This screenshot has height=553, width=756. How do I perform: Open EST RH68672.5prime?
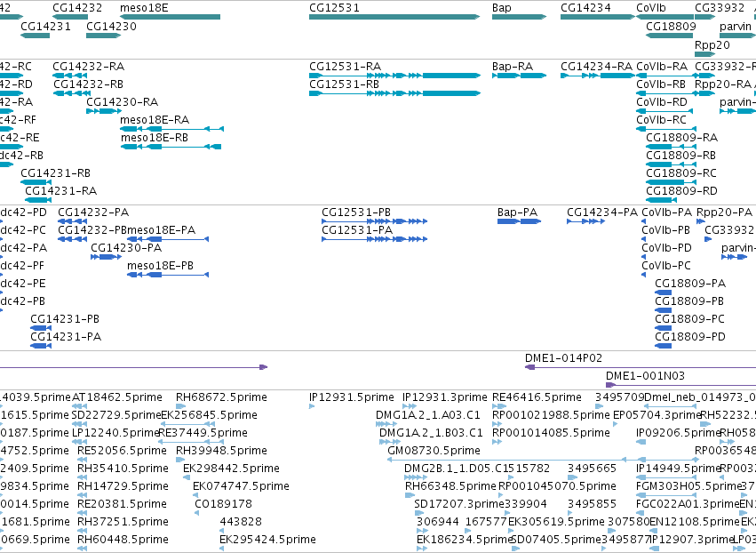[x=221, y=397]
